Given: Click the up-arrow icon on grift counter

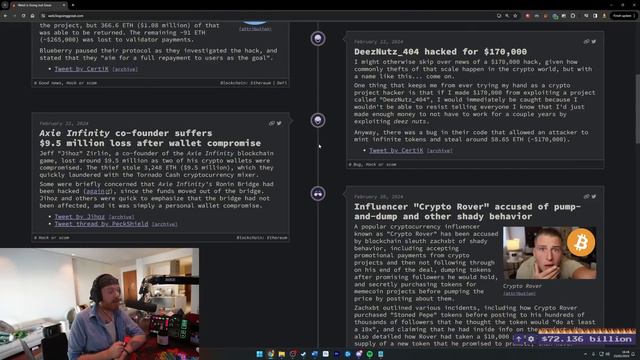Looking at the screenshot, I should coord(519,339).
